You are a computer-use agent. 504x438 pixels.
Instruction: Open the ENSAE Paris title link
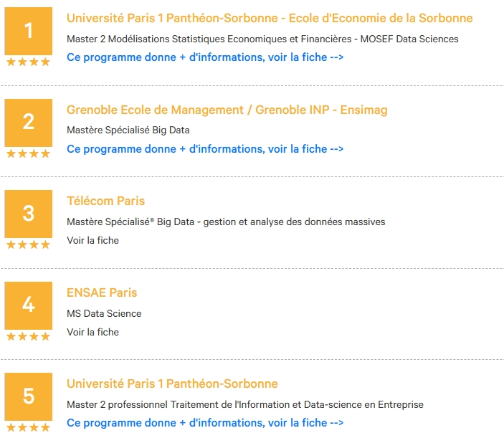pos(102,292)
